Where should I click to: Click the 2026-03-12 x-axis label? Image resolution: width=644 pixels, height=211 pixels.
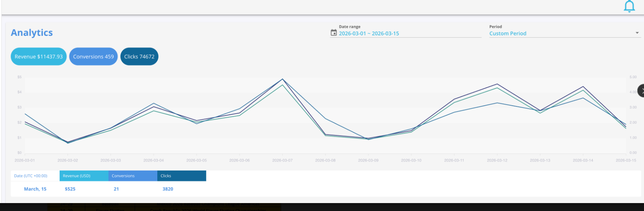pos(497,160)
